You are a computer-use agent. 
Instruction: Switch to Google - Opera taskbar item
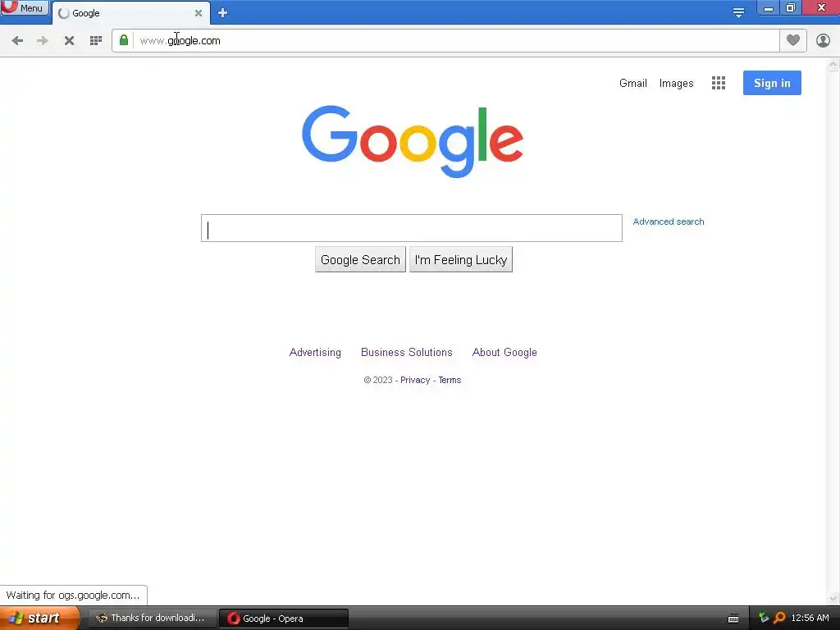284,619
